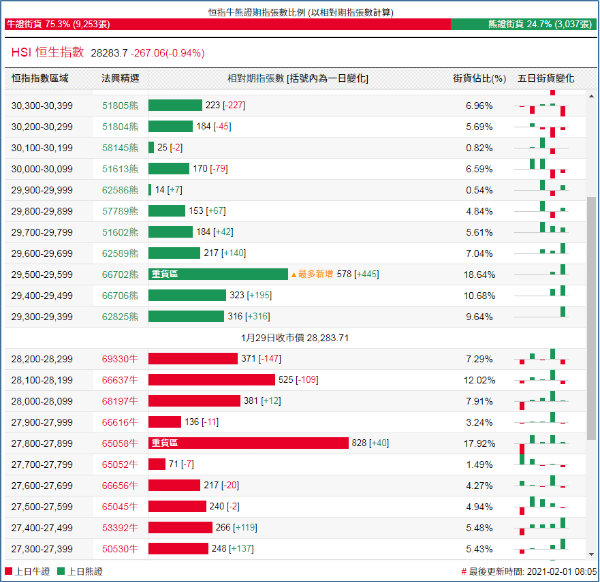The image size is (600, 582).
Task: Open bear certificate link 51613熊
Action: click(x=120, y=169)
